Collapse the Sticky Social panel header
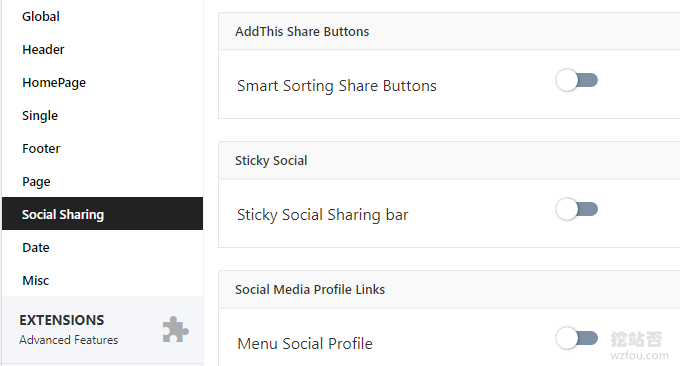The height and width of the screenshot is (366, 680). point(449,160)
